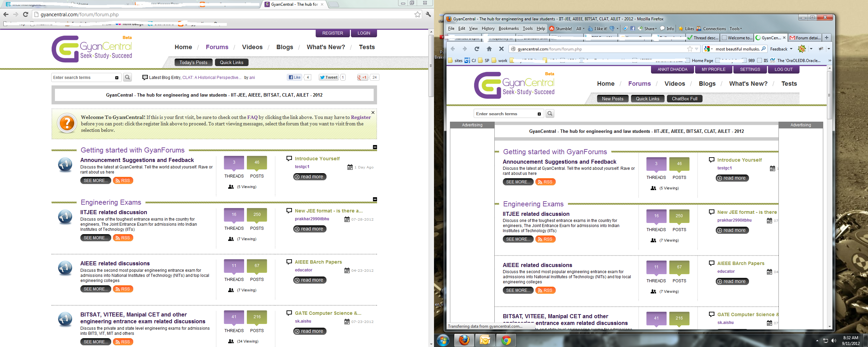Click Chrome icon in Windows taskbar
The image size is (868, 347).
pos(506,340)
